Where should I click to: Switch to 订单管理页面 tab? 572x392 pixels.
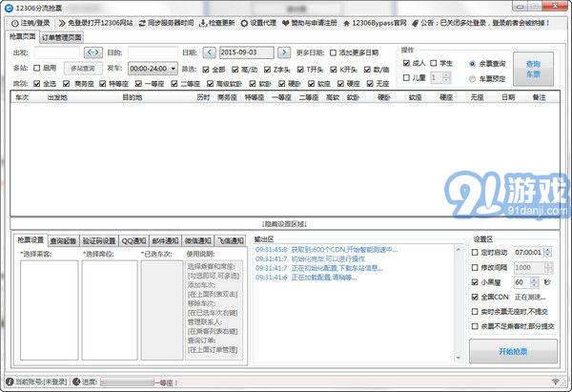pyautogui.click(x=61, y=37)
